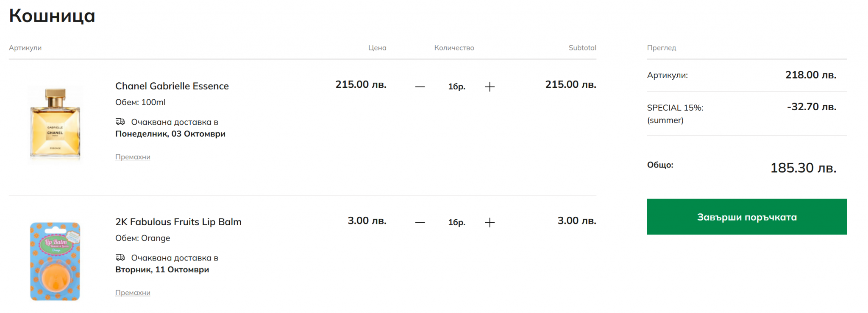Click the SPECIAL 15% (summer) discount label
The image size is (868, 313).
click(675, 114)
